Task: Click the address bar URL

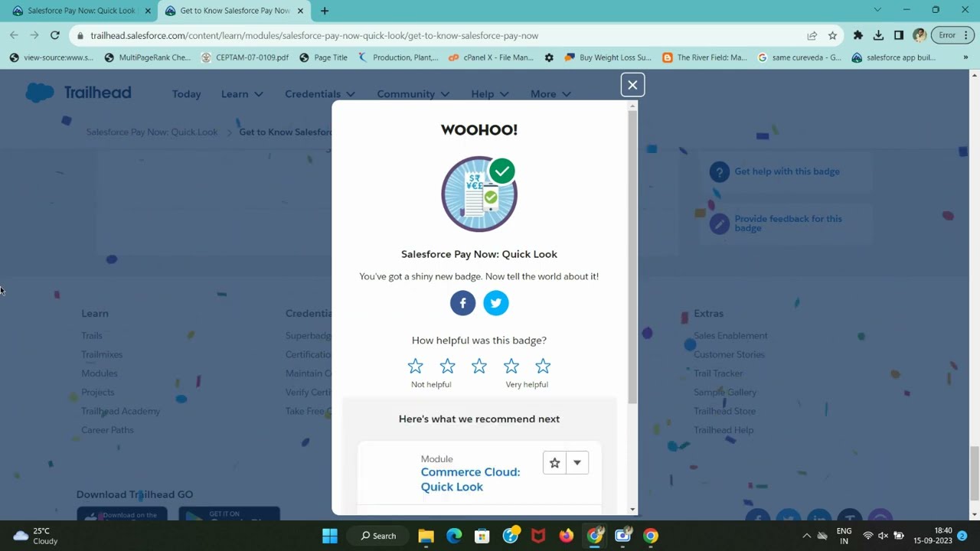Action: coord(314,35)
